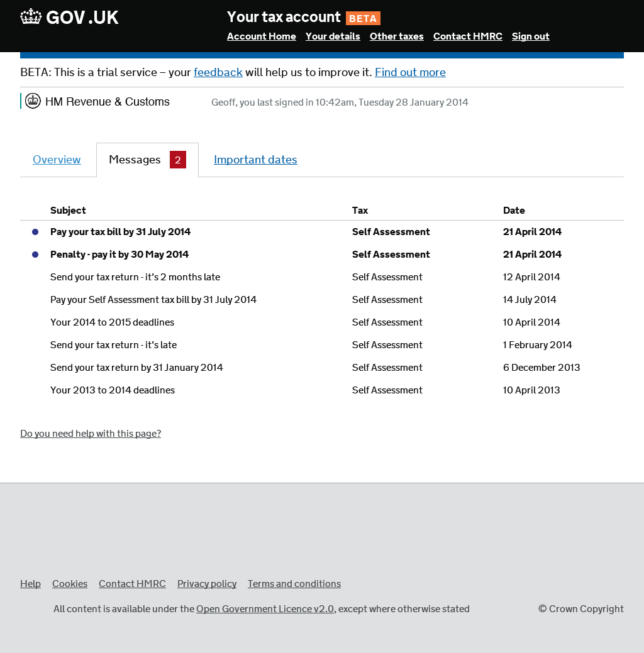Switch to the Important dates tab
Viewport: 644px width, 653px height.
point(255,160)
